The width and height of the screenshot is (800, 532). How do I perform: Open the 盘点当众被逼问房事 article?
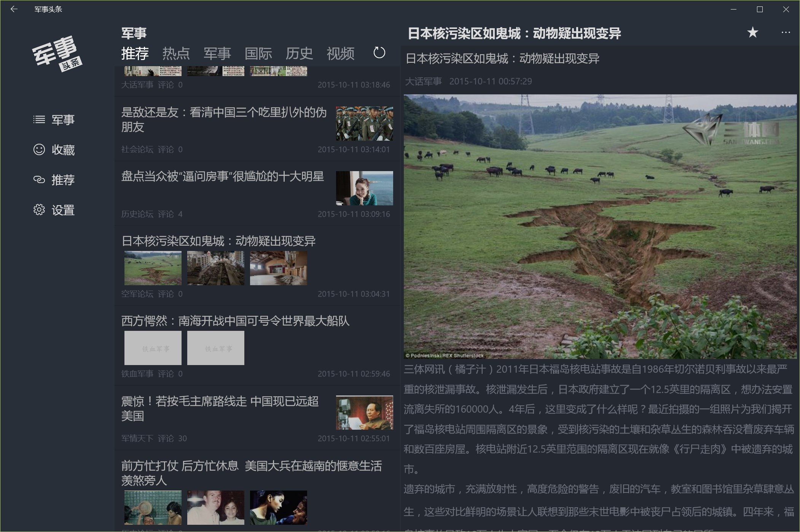222,176
